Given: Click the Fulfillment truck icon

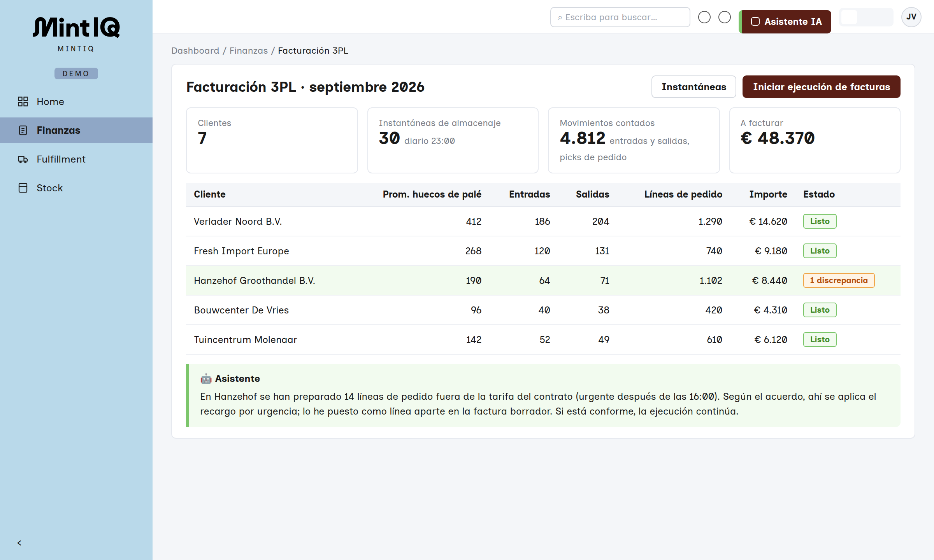Looking at the screenshot, I should tap(23, 159).
